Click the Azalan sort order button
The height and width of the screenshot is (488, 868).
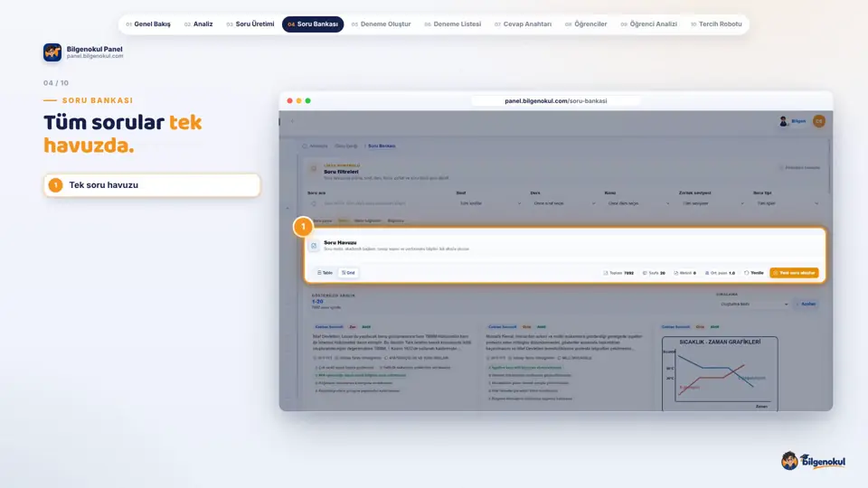pyautogui.click(x=806, y=305)
